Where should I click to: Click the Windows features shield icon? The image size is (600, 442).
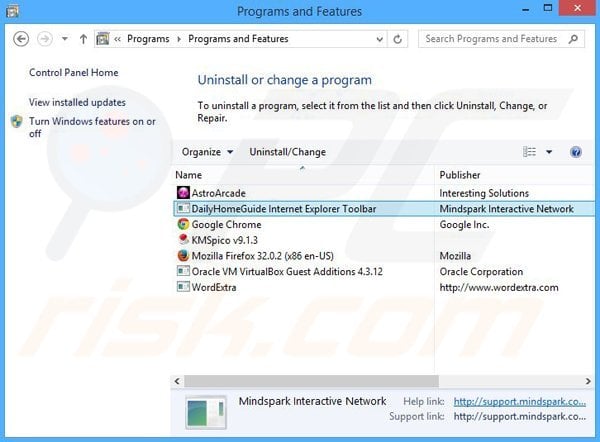click(x=17, y=122)
